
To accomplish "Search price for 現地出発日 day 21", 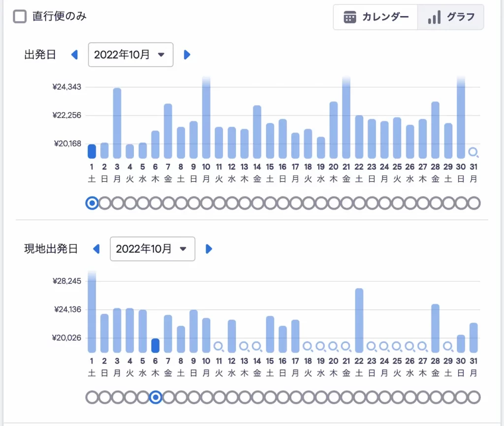I will click(346, 346).
